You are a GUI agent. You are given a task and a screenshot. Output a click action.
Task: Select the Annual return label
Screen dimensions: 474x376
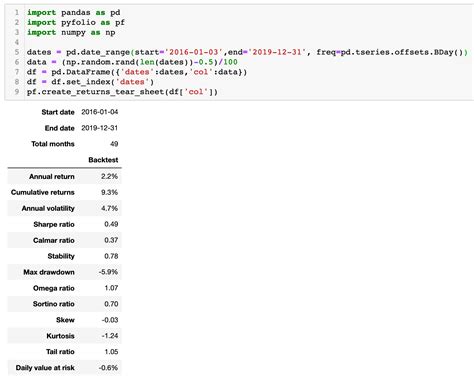pos(52,177)
